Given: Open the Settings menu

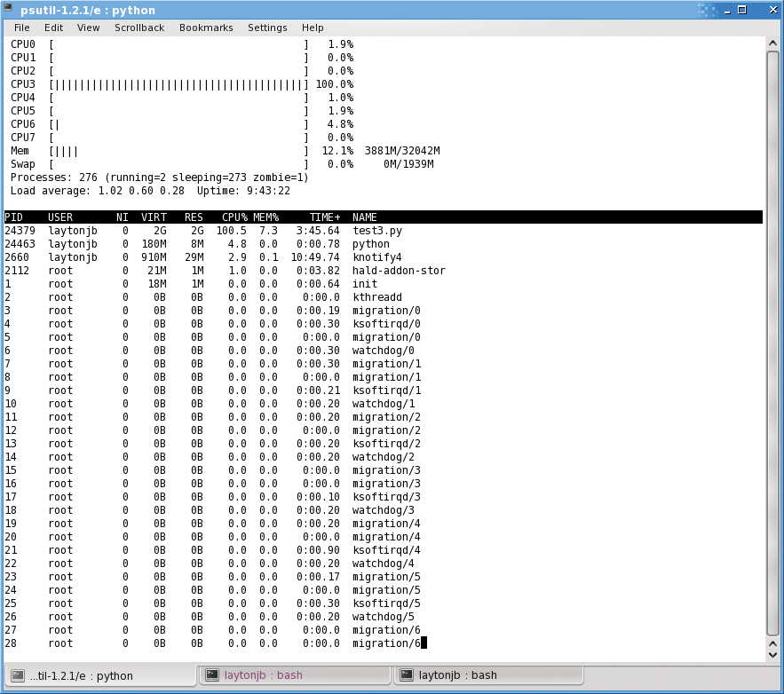Looking at the screenshot, I should (267, 28).
